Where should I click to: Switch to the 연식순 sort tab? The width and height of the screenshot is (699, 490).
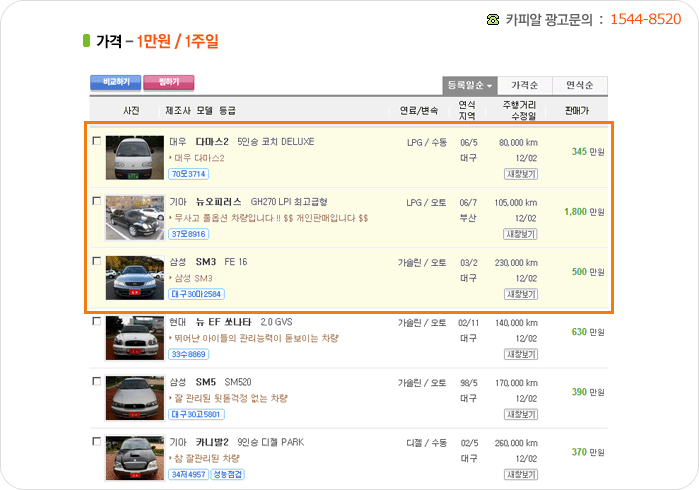pos(581,86)
